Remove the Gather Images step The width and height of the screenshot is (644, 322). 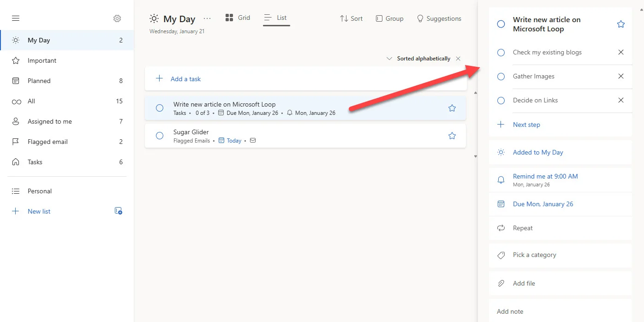click(x=621, y=76)
